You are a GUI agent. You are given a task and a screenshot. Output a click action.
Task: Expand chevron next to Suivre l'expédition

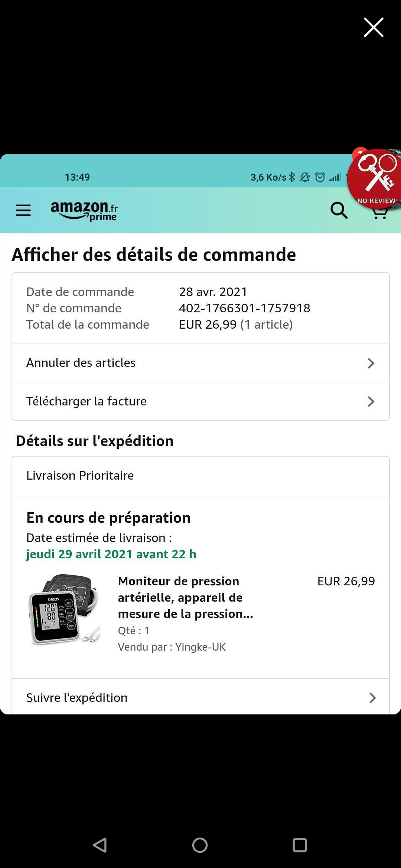(x=372, y=698)
